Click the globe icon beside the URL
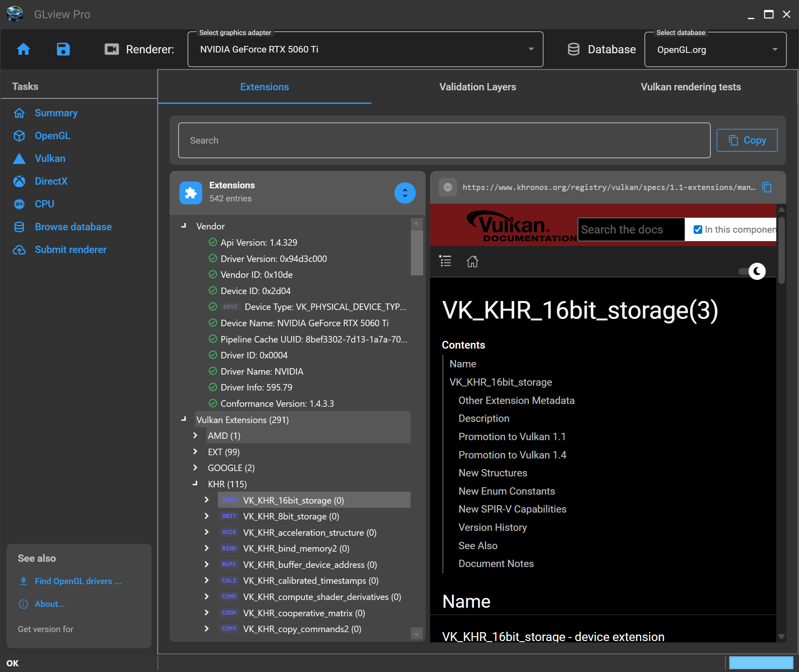Viewport: 799px width, 672px height. tap(448, 187)
